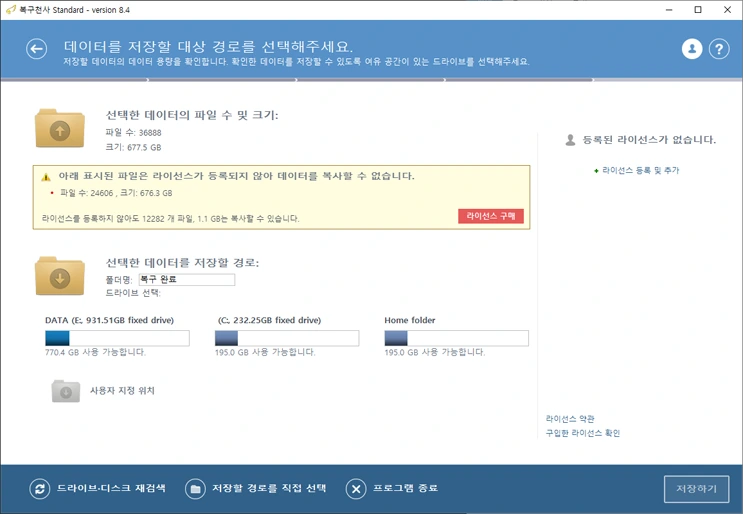The height and width of the screenshot is (514, 743).
Task: Open 구입한 라이선스 확인 link
Action: [583, 433]
